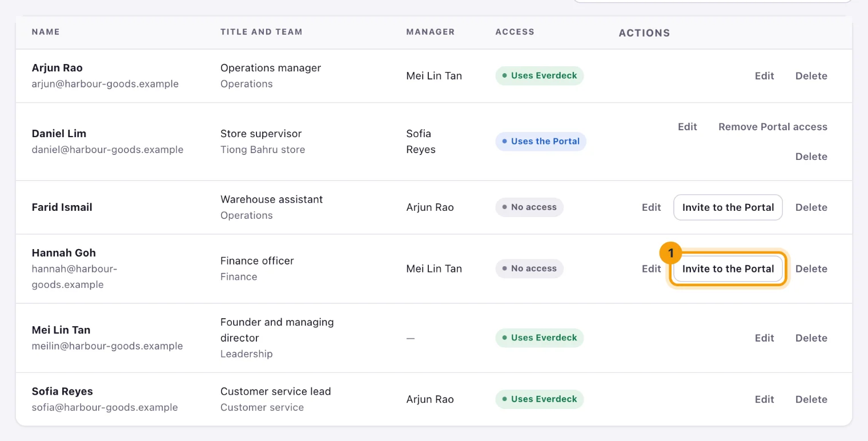Click Store supervisor title text
The height and width of the screenshot is (441, 868).
[x=261, y=134]
